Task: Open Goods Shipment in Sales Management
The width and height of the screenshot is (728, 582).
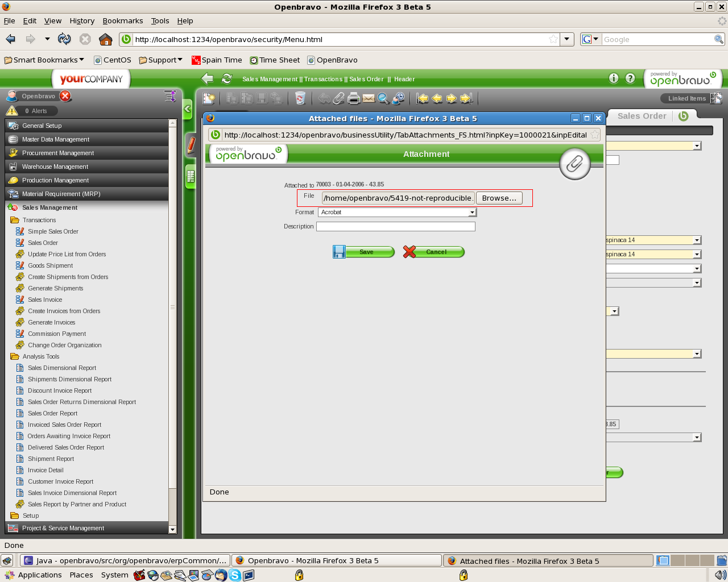Action: click(50, 265)
